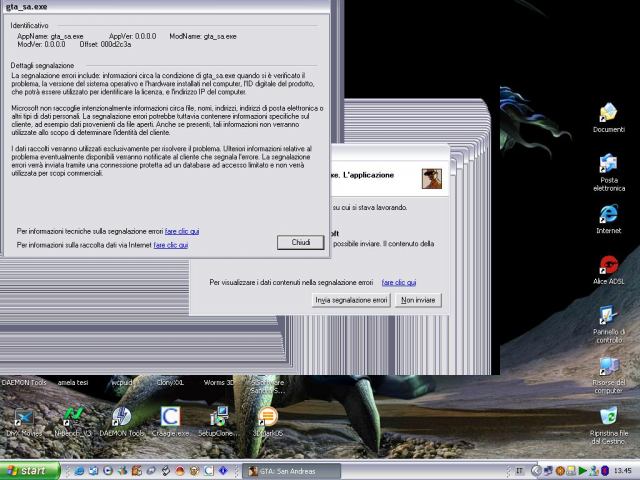Click the IT language indicator

pyautogui.click(x=519, y=471)
